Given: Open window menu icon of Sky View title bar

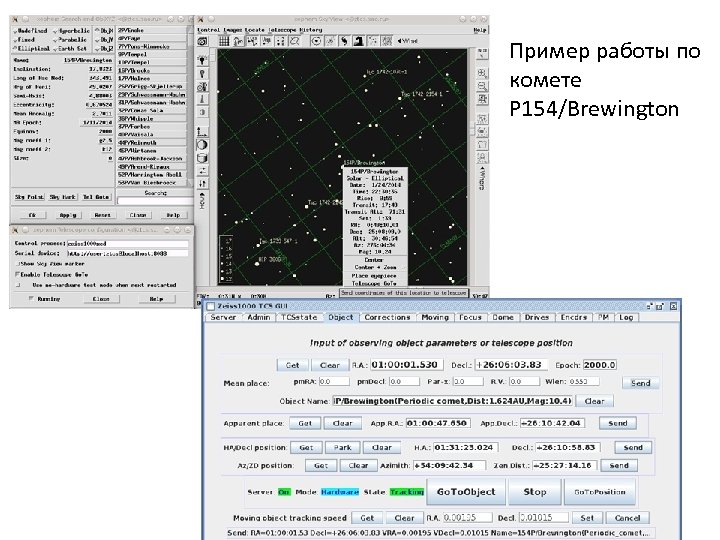Looking at the screenshot, I should (x=200, y=19).
